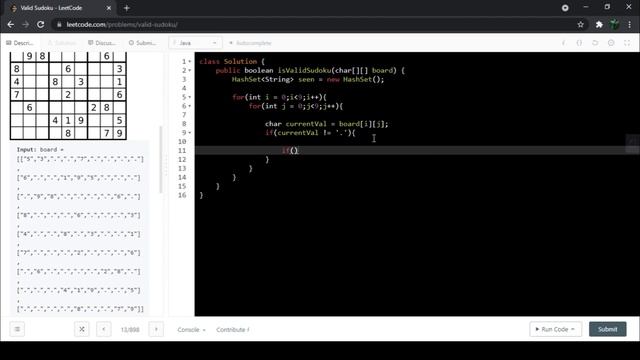Open the Chrome three-dot menu
Image resolution: width=640 pixels, height=360 pixels.
[x=630, y=24]
